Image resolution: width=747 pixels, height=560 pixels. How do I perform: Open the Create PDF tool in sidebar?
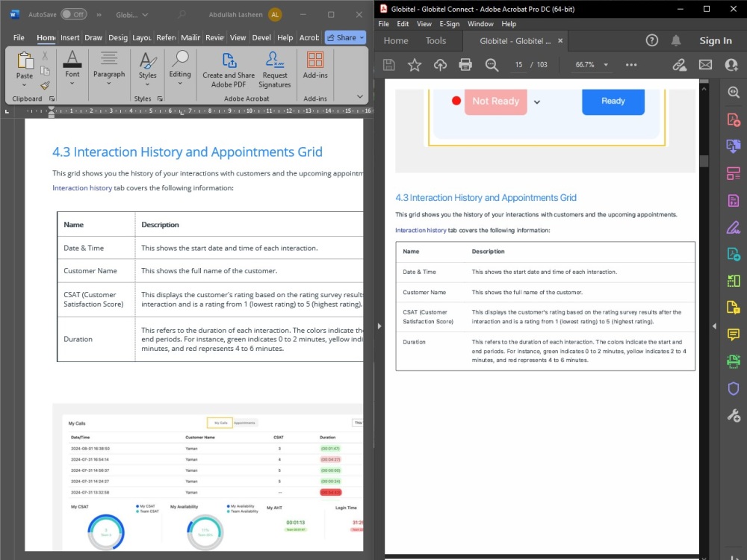(x=734, y=119)
